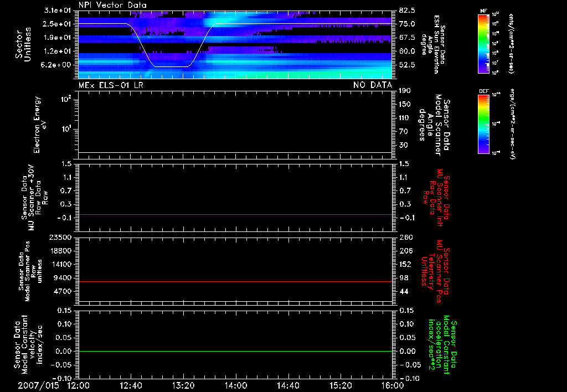Click the DEF color scale bar
Screen dimensions: 567x392
click(483, 124)
